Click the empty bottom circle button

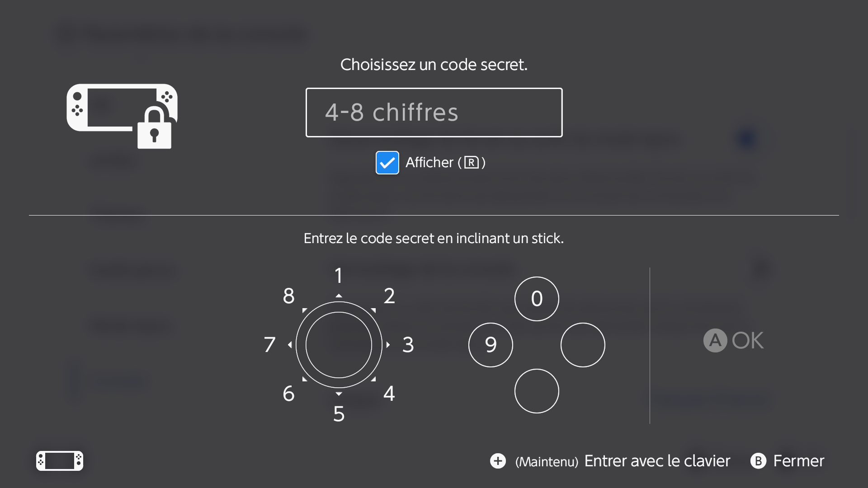(537, 391)
